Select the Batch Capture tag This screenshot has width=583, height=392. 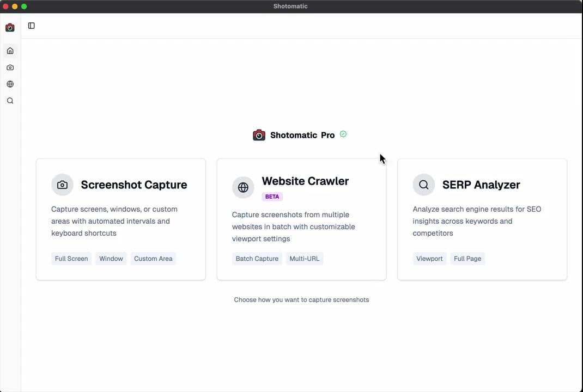coord(257,259)
